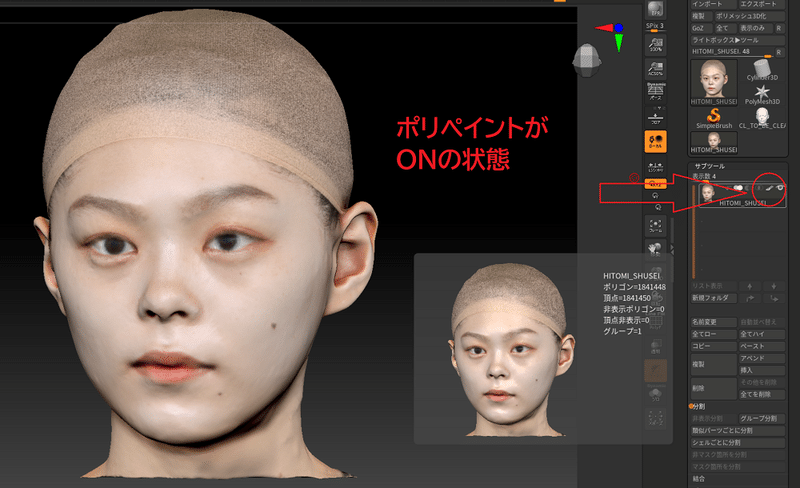This screenshot has height=488, width=800.
Task: Click ペースト (Paste) button
Action: (762, 346)
